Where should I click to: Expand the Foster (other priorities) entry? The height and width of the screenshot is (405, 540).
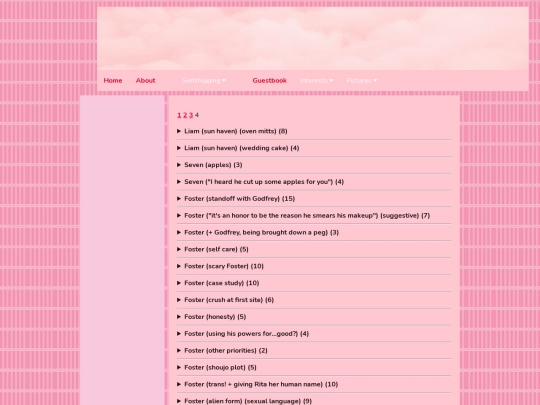coord(314,351)
